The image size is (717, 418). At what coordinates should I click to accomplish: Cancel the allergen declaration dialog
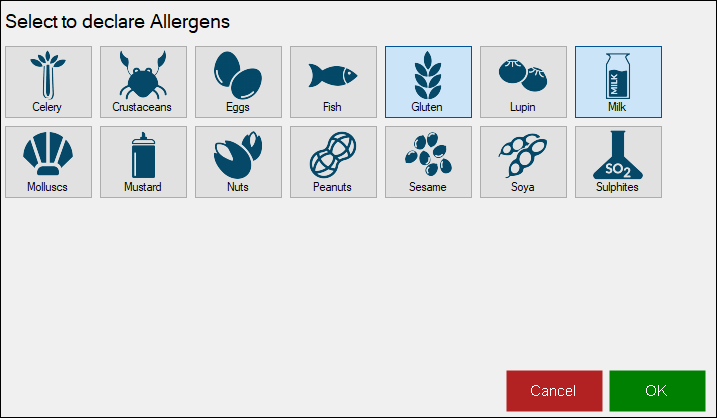click(x=554, y=391)
